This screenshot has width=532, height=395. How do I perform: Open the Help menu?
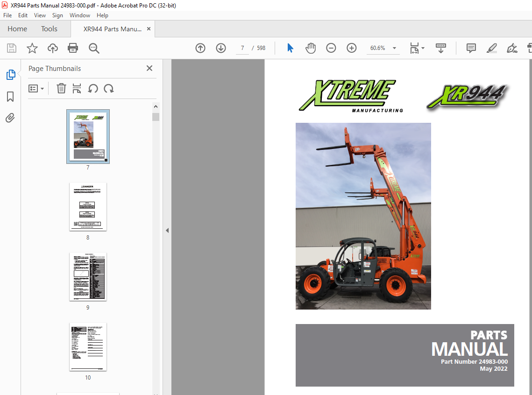[x=102, y=15]
